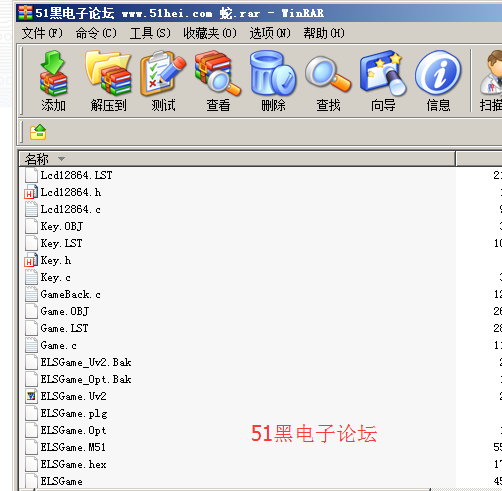This screenshot has height=491, width=502.
Task: Select the GameBack.c file name
Action: tap(71, 294)
